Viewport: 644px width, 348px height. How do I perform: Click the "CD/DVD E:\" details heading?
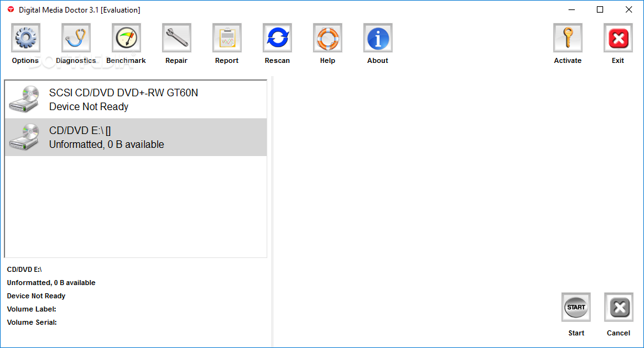point(25,269)
